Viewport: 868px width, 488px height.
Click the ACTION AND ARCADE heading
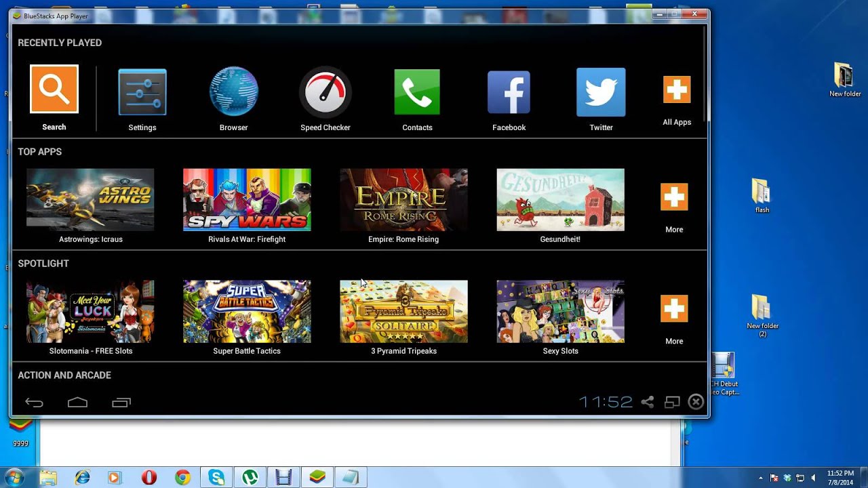(64, 375)
